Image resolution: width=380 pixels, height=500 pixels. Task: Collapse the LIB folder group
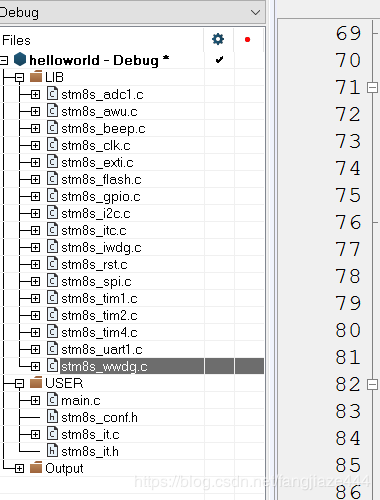tap(19, 78)
